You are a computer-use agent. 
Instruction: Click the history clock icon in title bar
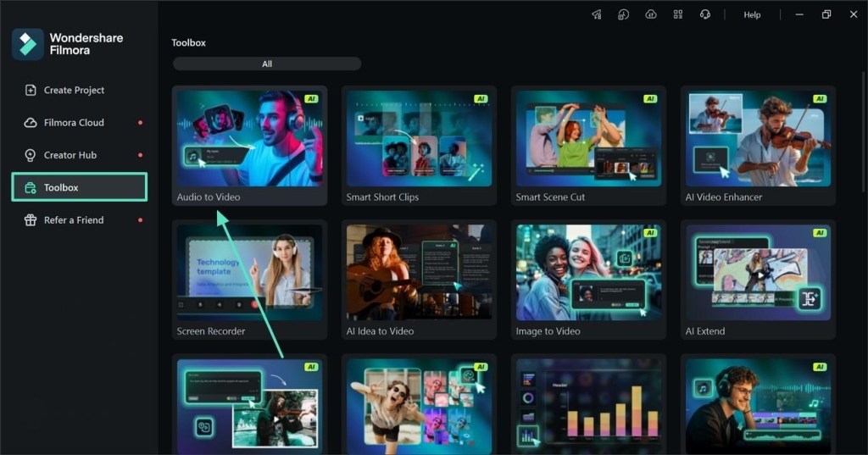(623, 14)
